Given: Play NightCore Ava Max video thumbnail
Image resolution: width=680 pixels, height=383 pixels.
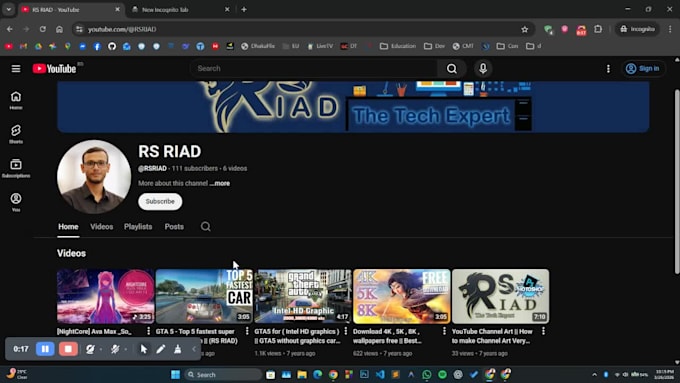Looking at the screenshot, I should pos(105,296).
